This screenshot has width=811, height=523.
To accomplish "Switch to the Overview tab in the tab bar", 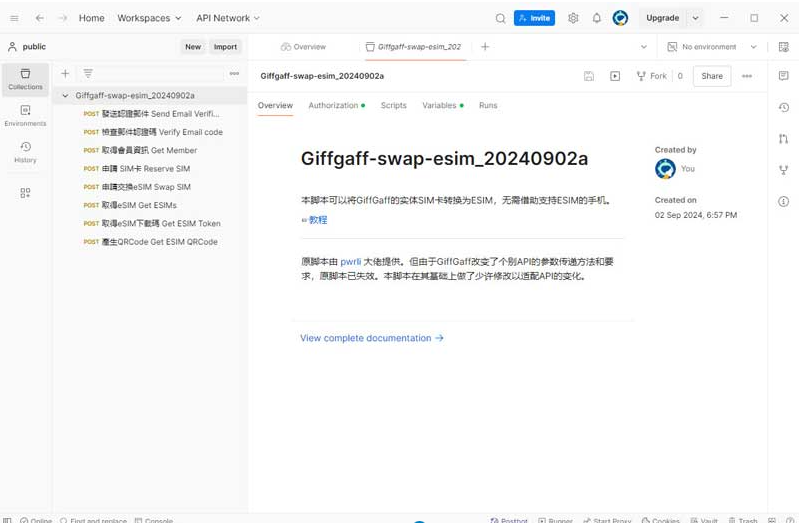I will click(x=303, y=47).
